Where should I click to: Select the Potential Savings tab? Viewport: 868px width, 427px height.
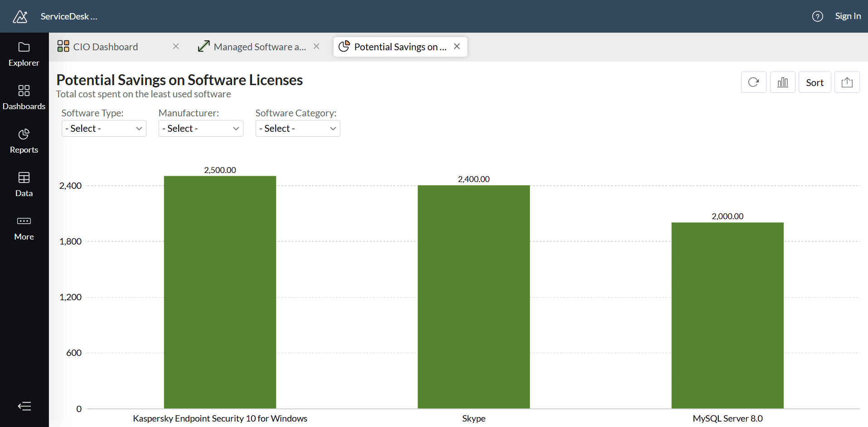[x=400, y=47]
